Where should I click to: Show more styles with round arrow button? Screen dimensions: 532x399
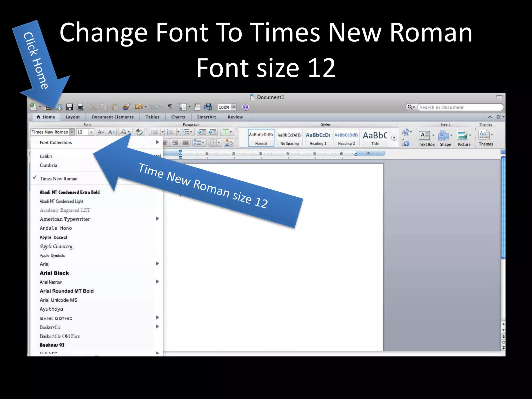pos(394,138)
